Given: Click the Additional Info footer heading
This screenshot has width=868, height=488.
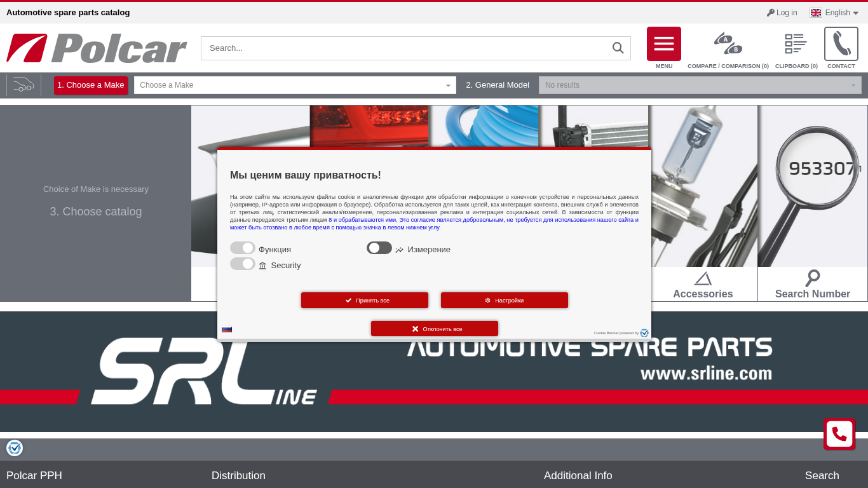Looking at the screenshot, I should click(x=578, y=476).
